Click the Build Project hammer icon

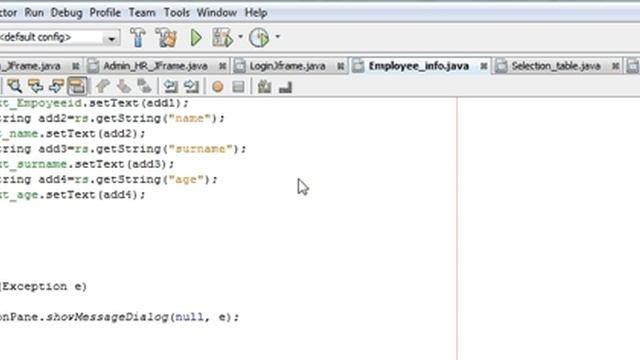[138, 38]
